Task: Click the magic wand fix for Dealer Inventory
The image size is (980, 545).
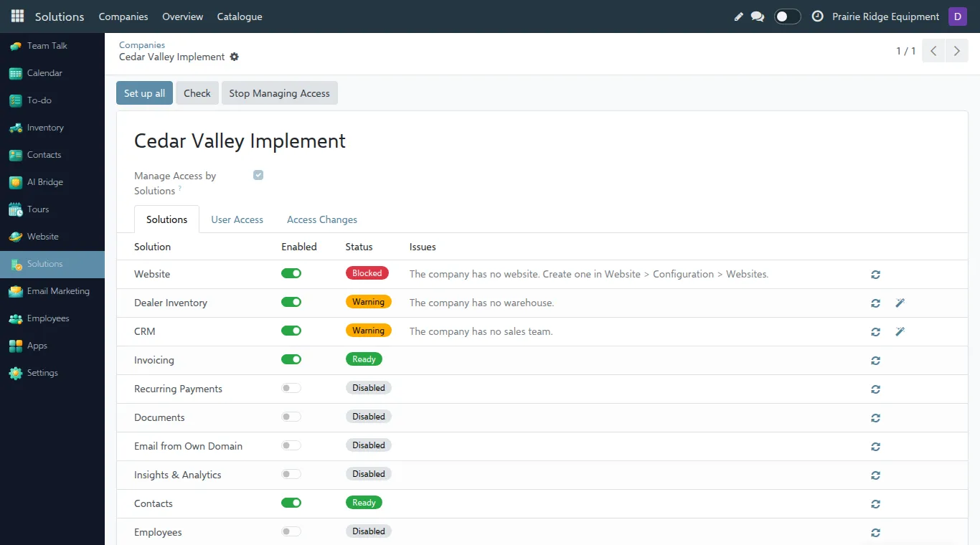Action: tap(900, 303)
